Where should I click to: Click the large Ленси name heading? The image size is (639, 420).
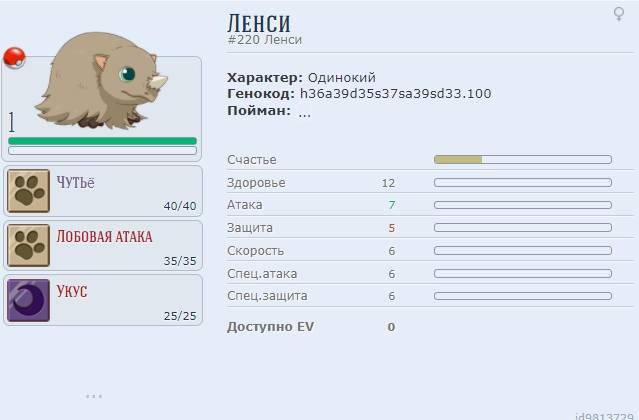pos(259,23)
